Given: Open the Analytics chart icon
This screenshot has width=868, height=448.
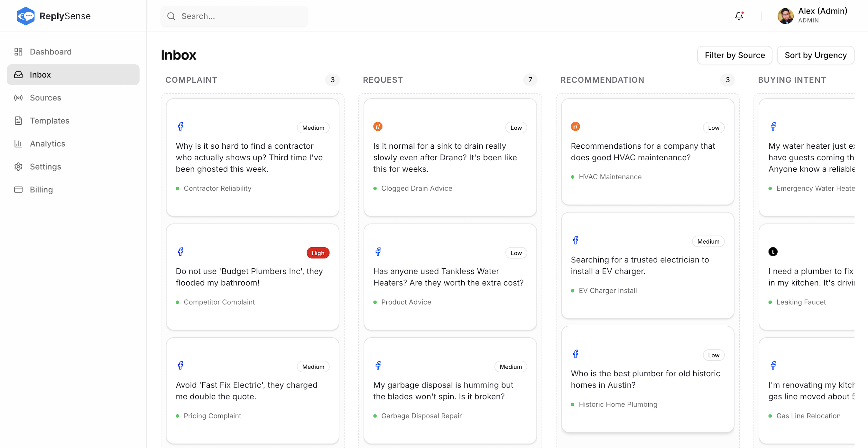Looking at the screenshot, I should tap(18, 143).
